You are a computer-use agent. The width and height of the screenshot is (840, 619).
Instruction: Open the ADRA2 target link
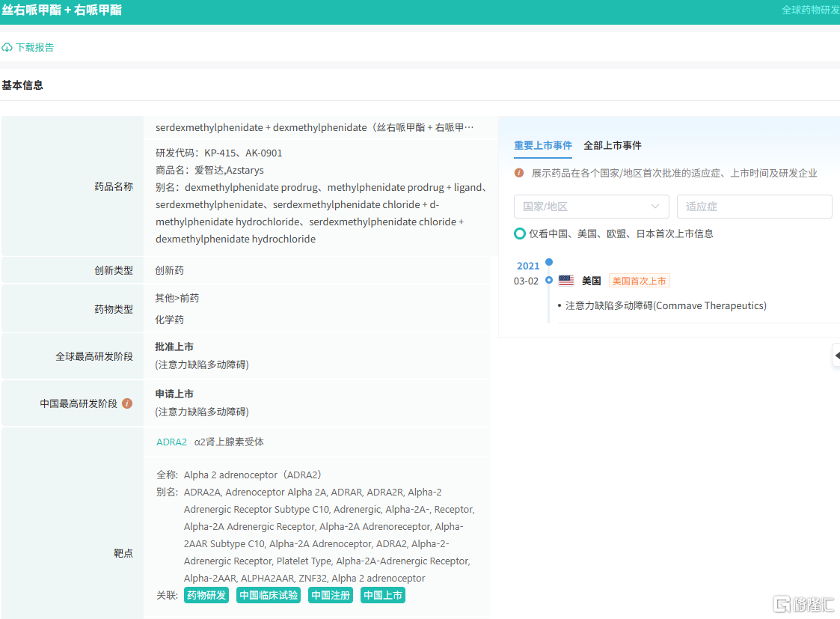(171, 442)
